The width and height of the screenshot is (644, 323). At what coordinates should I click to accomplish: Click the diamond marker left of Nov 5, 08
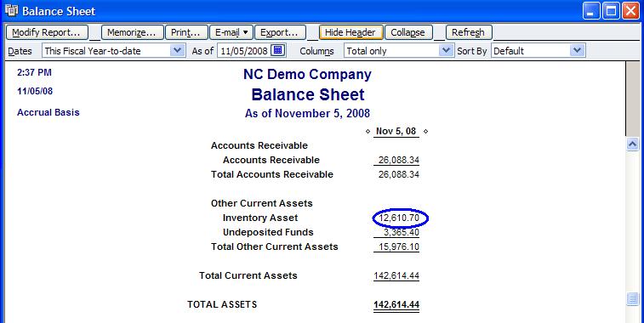[x=368, y=132]
